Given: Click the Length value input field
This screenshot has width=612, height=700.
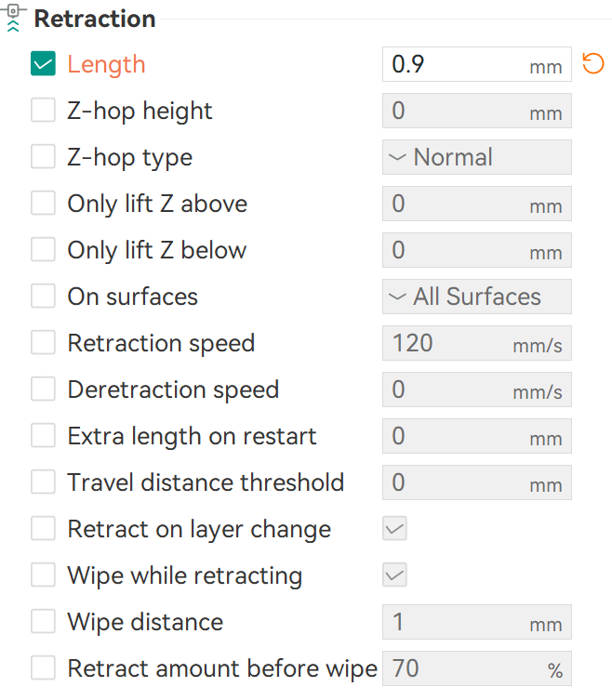Looking at the screenshot, I should 456,64.
